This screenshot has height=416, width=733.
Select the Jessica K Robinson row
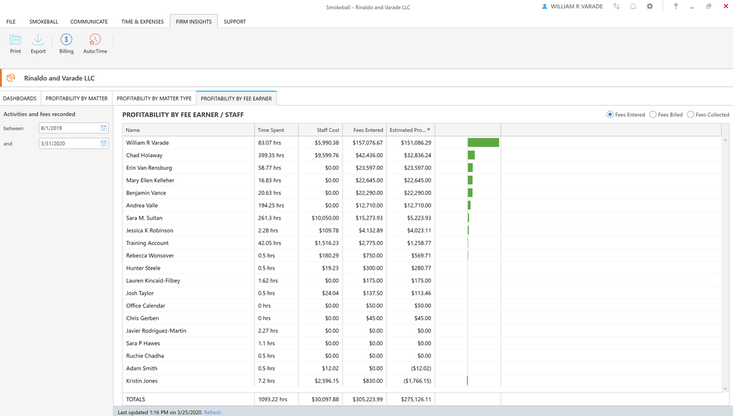[x=423, y=230]
